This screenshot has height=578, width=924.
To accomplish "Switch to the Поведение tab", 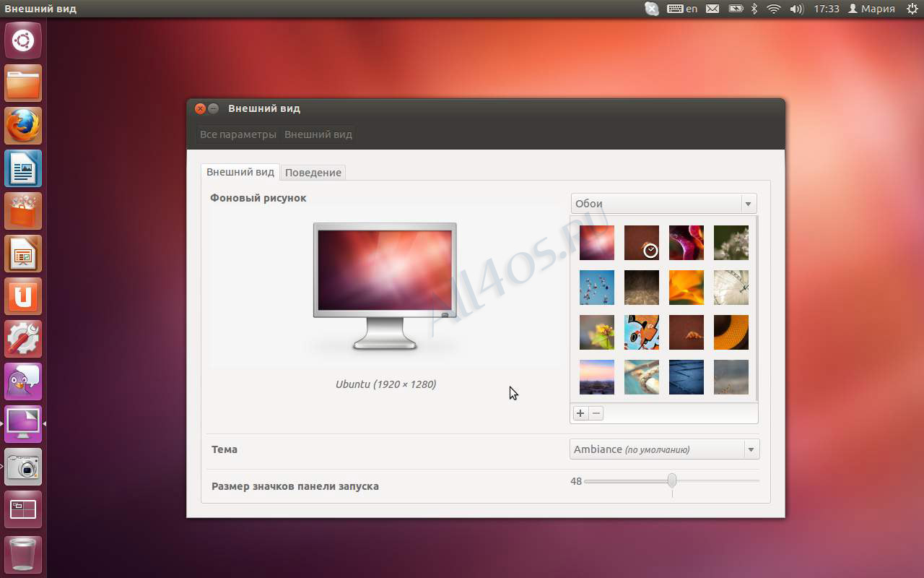I will tap(313, 173).
